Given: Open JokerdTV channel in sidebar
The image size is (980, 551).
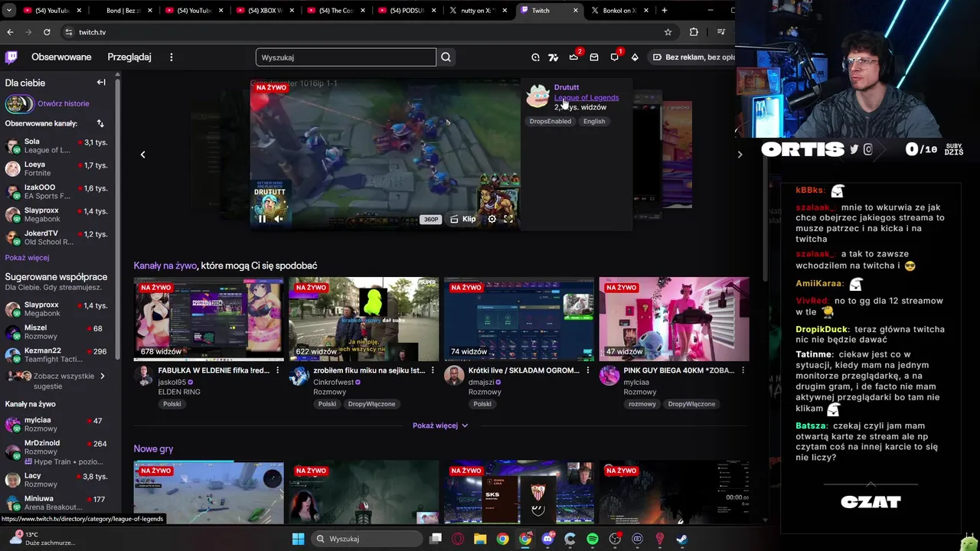Looking at the screenshot, I should point(57,237).
